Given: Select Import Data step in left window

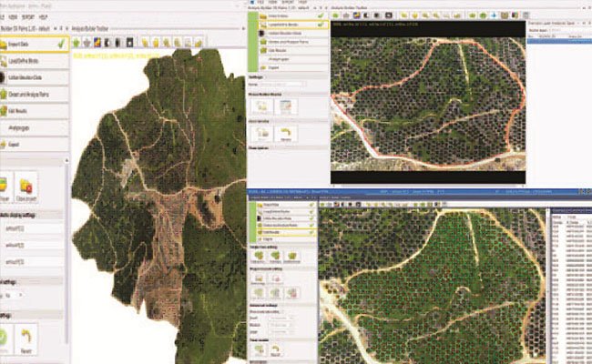Looking at the screenshot, I should pos(35,44).
